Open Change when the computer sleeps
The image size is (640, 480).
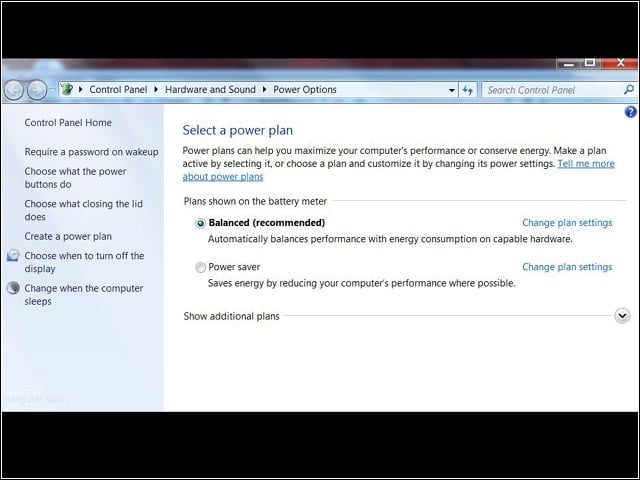84,294
